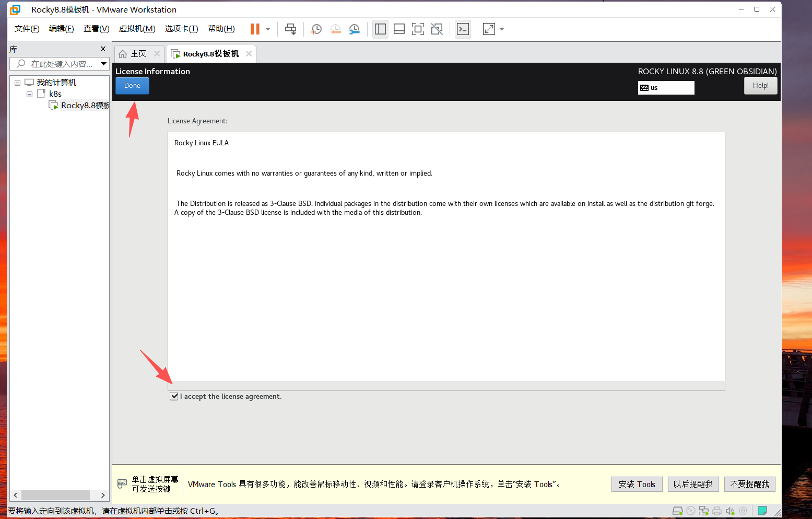Open the stretch display dropdown arrow

pos(502,29)
